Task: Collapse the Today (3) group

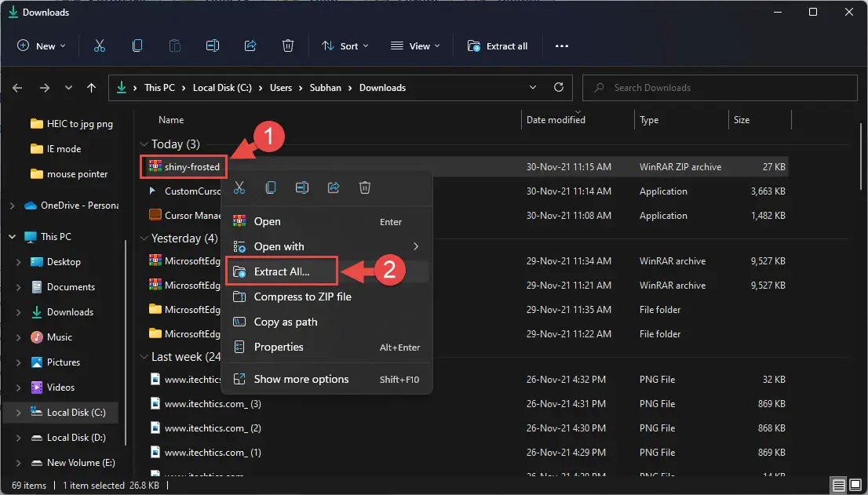Action: pyautogui.click(x=144, y=144)
